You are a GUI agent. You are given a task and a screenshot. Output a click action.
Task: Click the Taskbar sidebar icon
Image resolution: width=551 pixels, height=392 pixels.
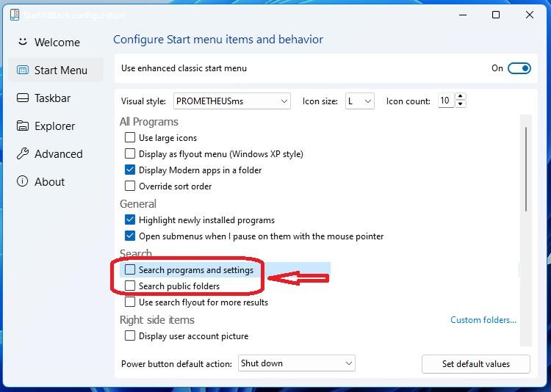[x=22, y=98]
